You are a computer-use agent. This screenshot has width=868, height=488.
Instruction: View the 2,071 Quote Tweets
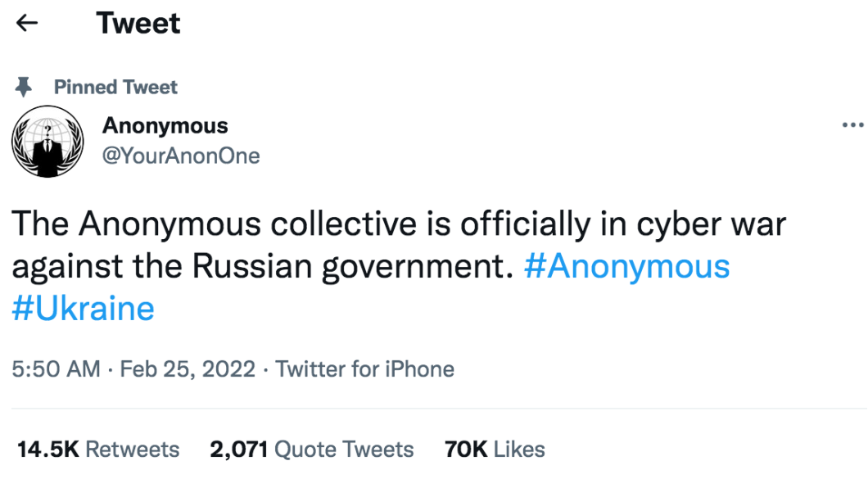coord(312,450)
